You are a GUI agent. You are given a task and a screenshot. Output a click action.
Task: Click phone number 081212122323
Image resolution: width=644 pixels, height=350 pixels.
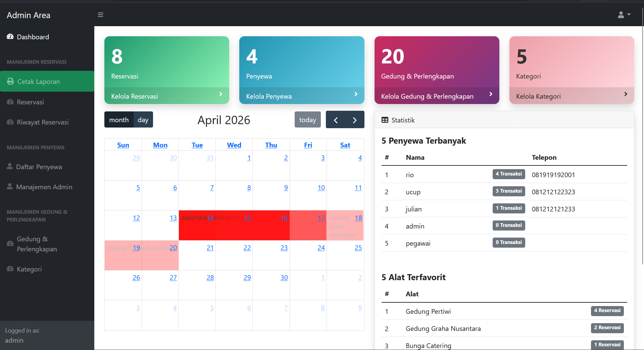553,192
